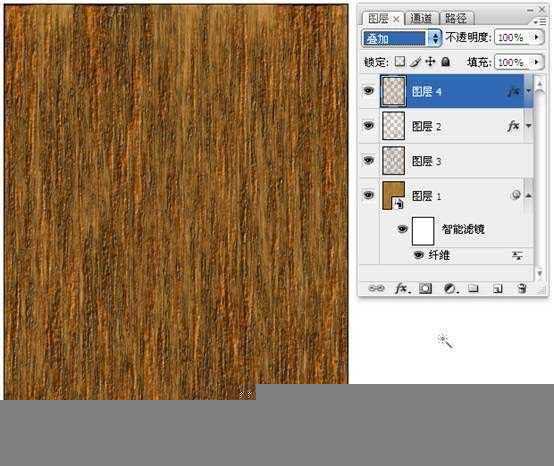Click create new layer icon

[497, 289]
